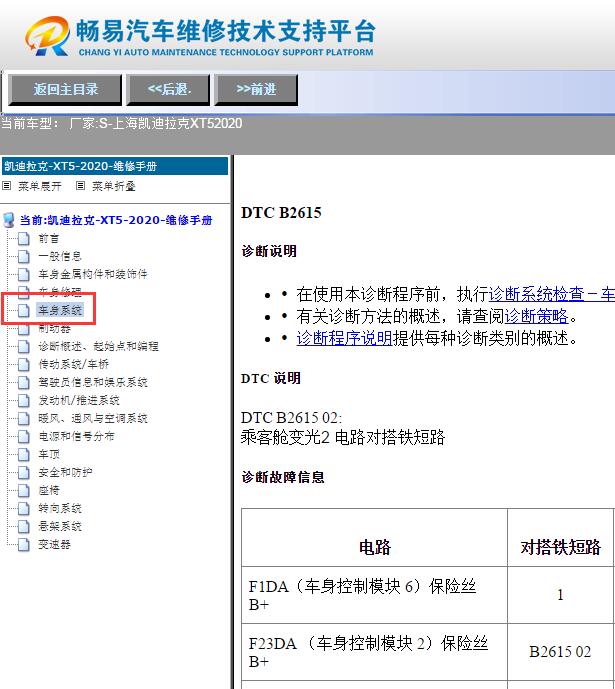615x689 pixels.
Task: Click the 凯迪拉克-XT5-2020-维修手册 panel header
Action: tap(115, 166)
